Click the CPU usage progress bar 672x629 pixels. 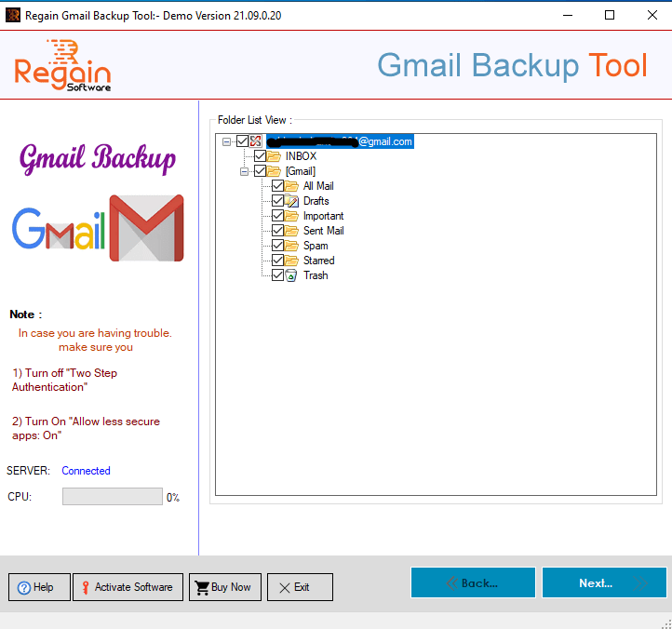point(113,497)
